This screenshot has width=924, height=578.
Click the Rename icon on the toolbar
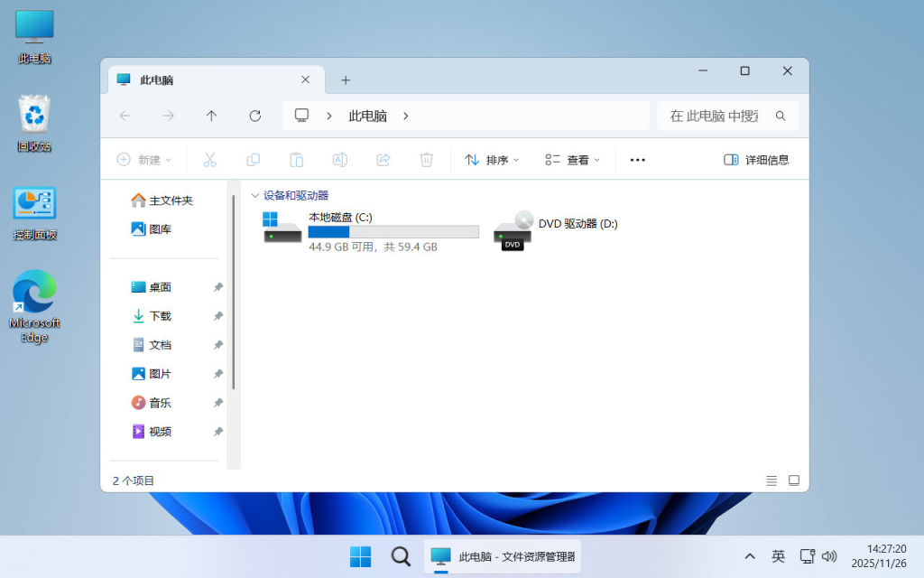339,159
